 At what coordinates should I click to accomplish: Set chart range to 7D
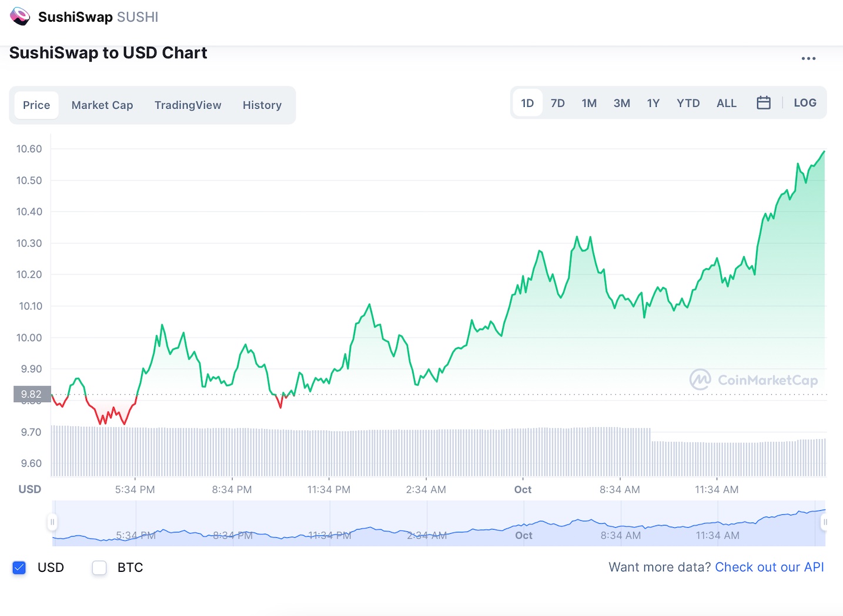[x=557, y=103]
